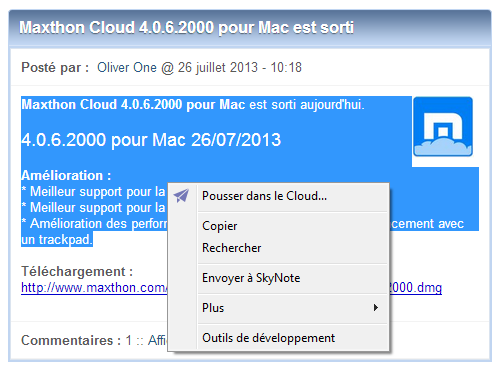Click the "Commentaires :" label
Screen dimensions: 500x370
(71, 341)
